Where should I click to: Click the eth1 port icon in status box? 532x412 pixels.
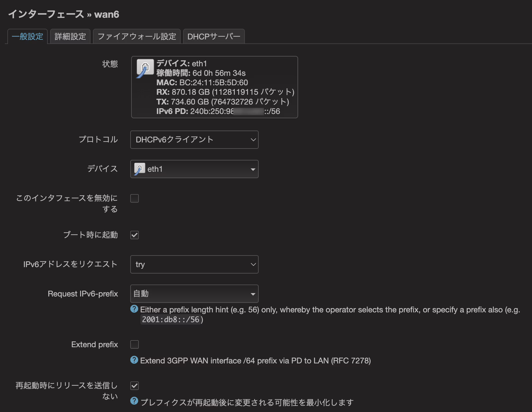pos(145,68)
